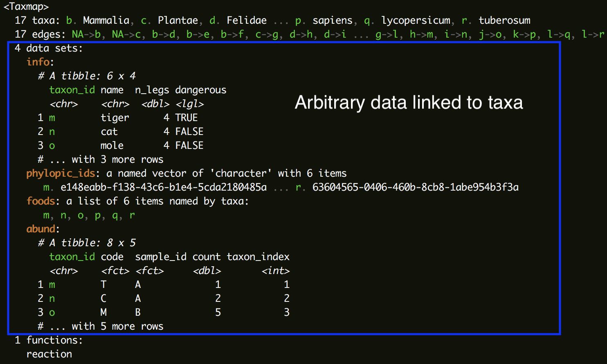The height and width of the screenshot is (364, 607).
Task: Select the 'info' dataset label
Action: click(x=38, y=62)
